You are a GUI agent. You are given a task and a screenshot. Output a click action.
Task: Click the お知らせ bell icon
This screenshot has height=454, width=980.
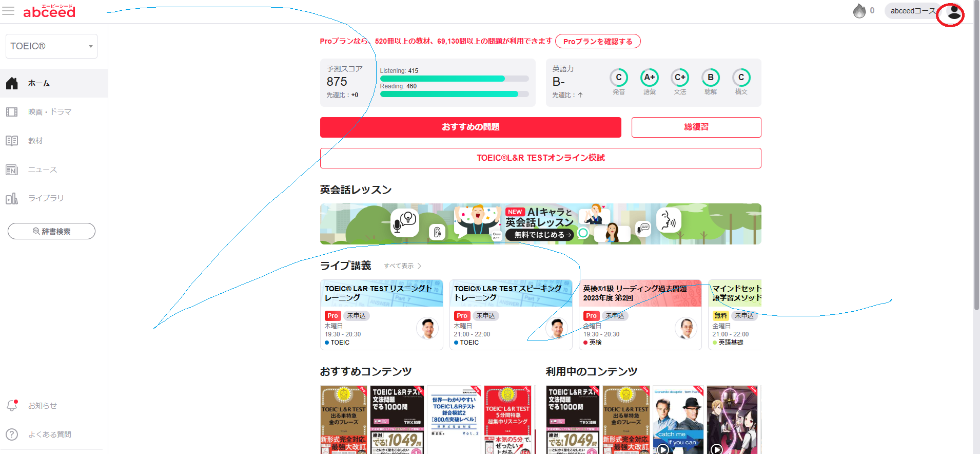coord(12,406)
